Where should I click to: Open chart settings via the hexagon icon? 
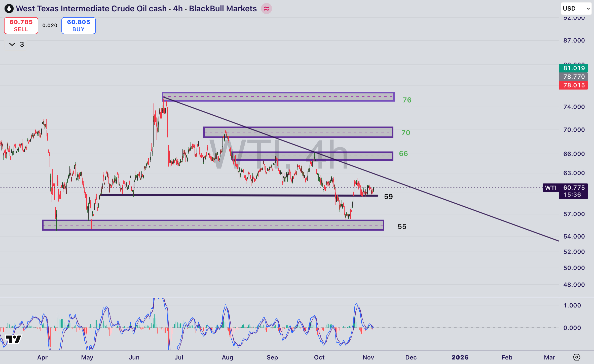click(577, 357)
